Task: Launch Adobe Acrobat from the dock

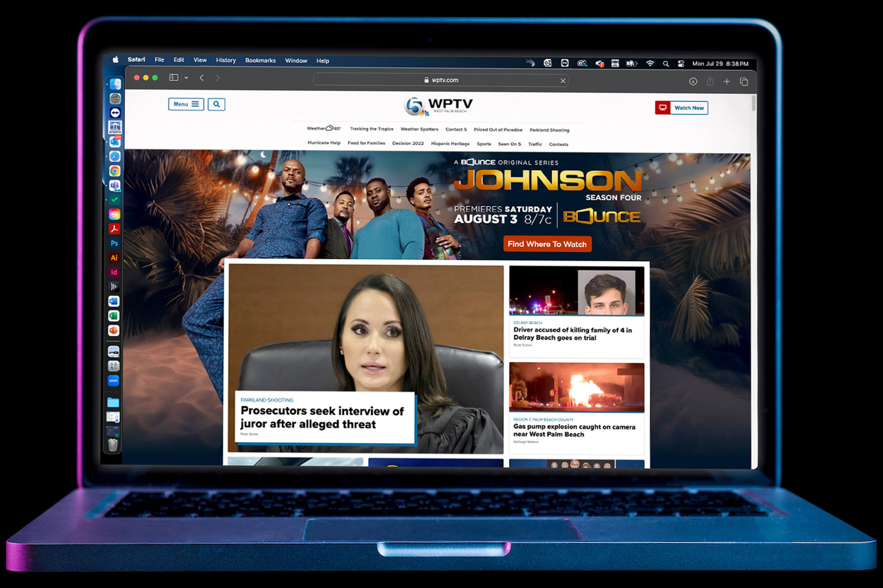Action: 115,229
